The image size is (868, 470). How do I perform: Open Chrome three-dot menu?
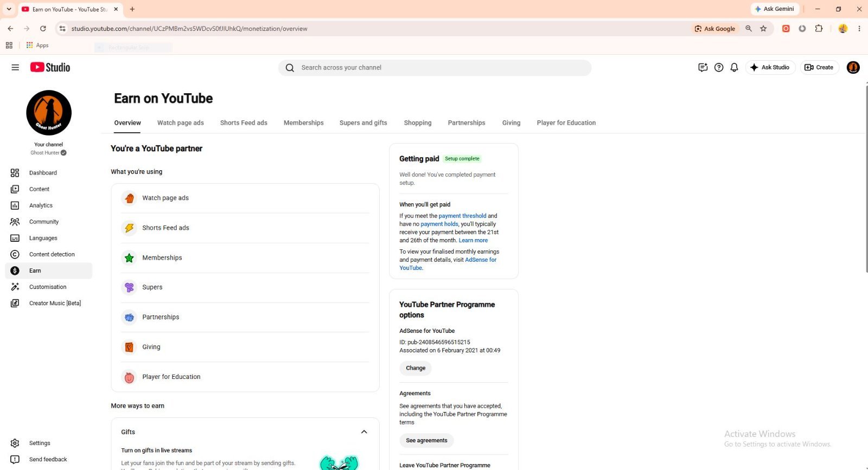pos(859,29)
